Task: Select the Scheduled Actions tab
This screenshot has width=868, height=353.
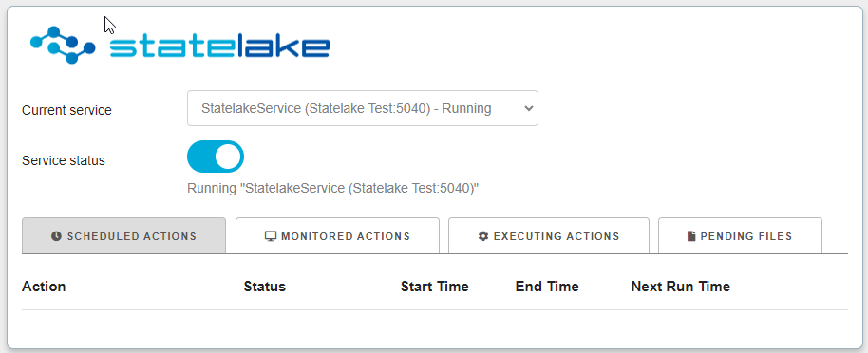Action: click(124, 235)
